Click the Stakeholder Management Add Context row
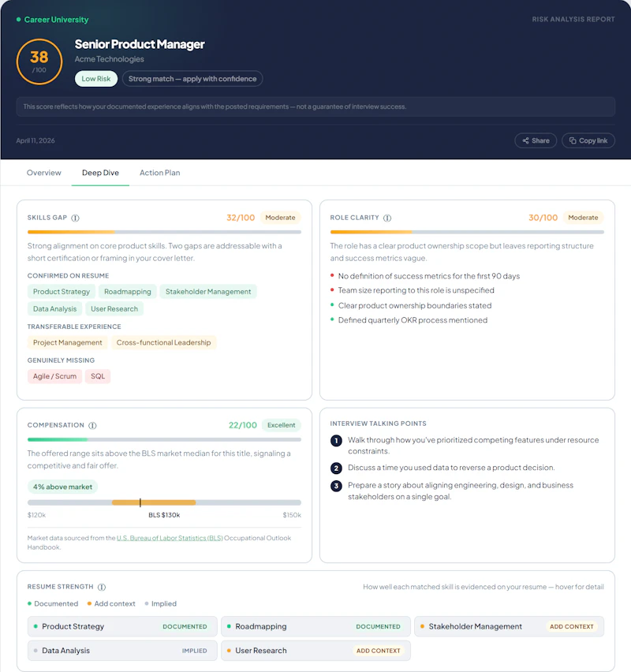The width and height of the screenshot is (631, 672). (x=510, y=626)
